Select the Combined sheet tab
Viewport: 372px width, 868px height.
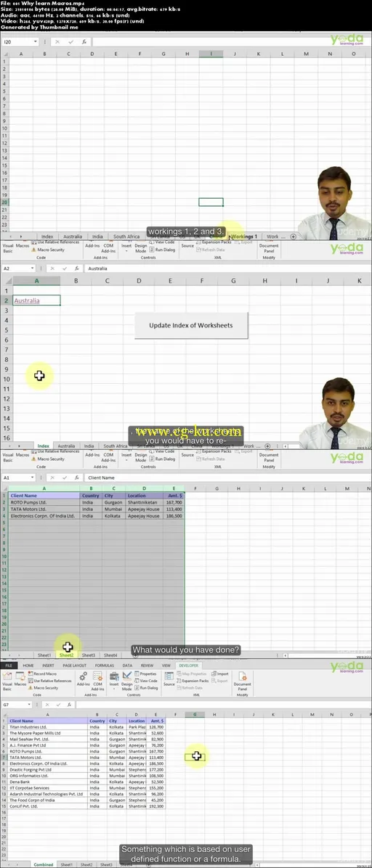[44, 864]
